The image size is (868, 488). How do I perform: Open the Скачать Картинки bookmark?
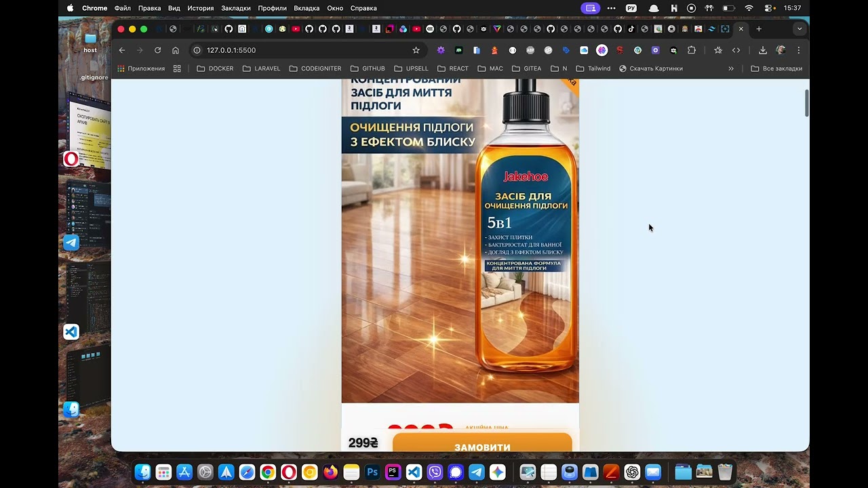click(651, 68)
